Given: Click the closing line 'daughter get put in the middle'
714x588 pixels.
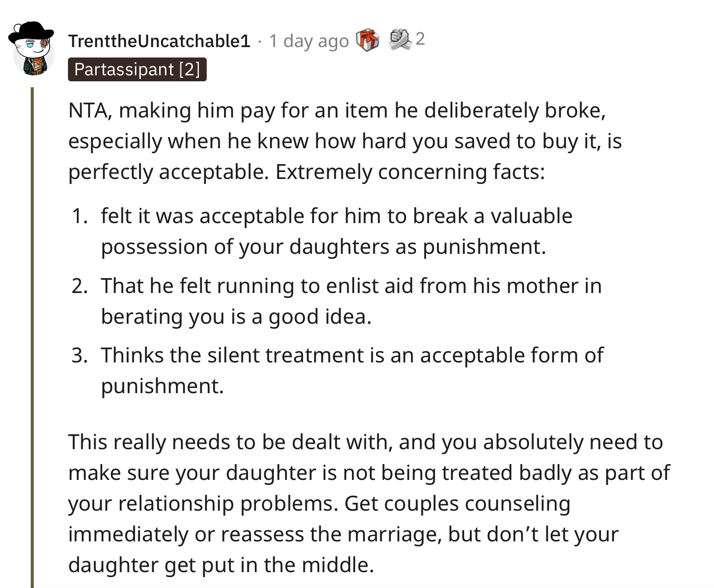Looking at the screenshot, I should pyautogui.click(x=221, y=565).
